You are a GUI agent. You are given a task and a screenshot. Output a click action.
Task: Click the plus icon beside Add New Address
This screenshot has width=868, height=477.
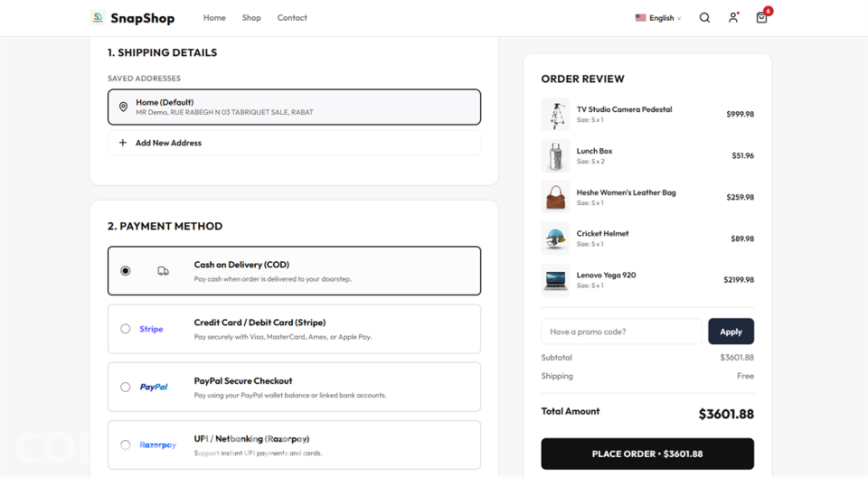123,143
